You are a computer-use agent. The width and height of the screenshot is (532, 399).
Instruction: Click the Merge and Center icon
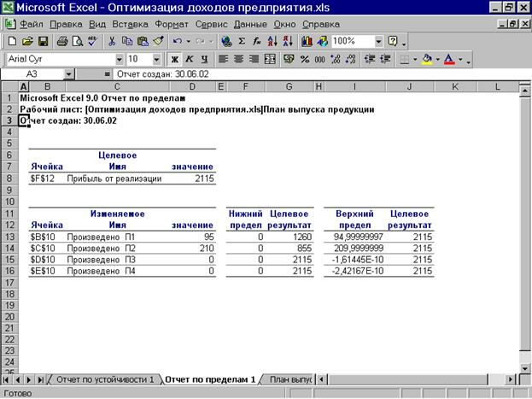pos(270,60)
